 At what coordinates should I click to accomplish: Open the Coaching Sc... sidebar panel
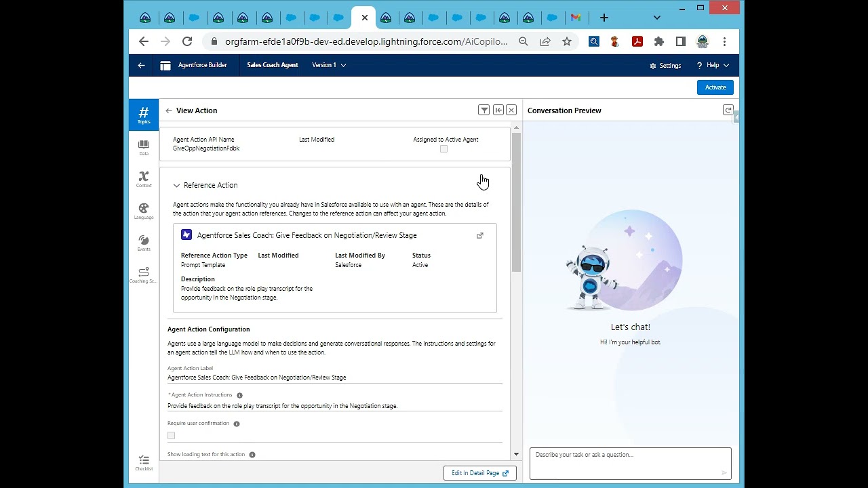tap(144, 274)
